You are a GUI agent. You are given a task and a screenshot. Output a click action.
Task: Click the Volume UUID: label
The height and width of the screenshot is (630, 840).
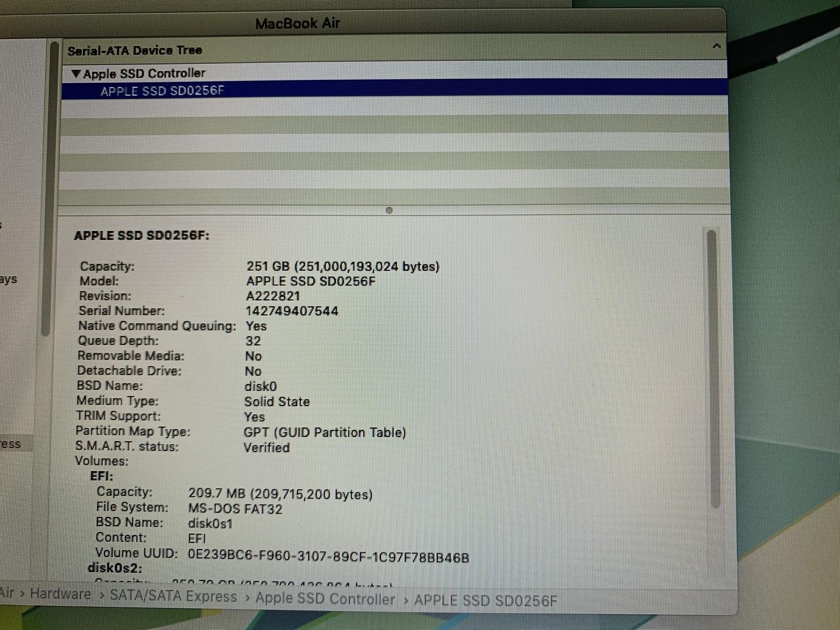pos(136,552)
